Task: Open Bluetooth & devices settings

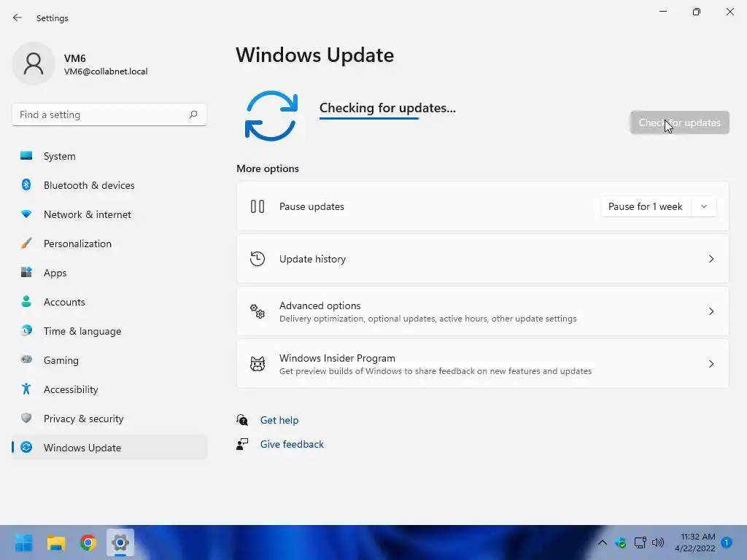Action: [109, 185]
